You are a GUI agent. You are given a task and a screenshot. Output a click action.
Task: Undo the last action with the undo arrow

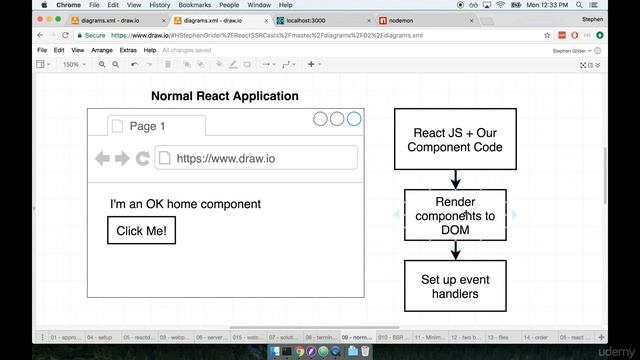click(134, 64)
